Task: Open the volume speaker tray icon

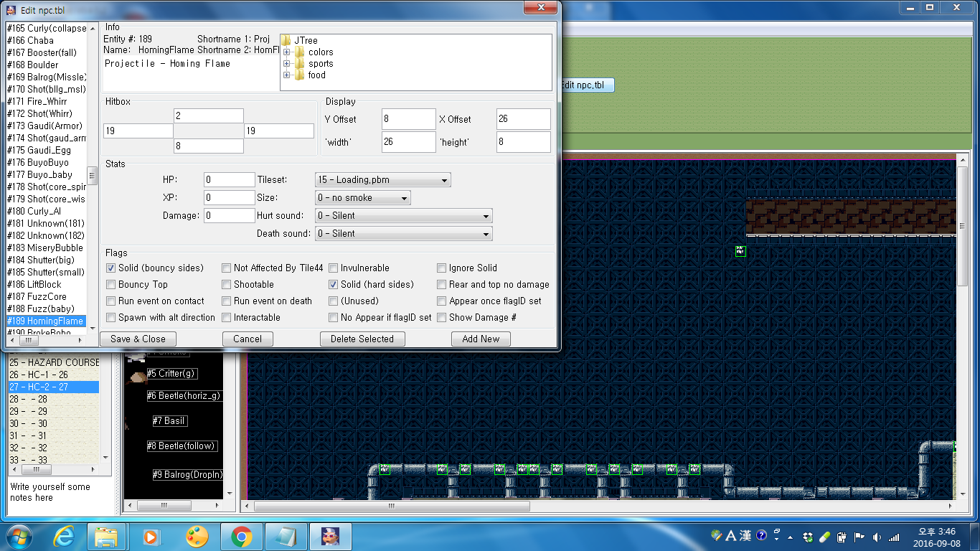Action: (878, 537)
